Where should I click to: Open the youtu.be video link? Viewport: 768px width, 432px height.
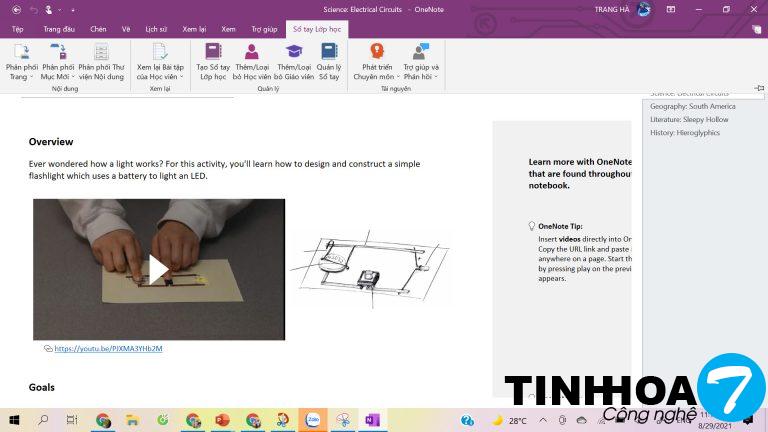pyautogui.click(x=108, y=348)
